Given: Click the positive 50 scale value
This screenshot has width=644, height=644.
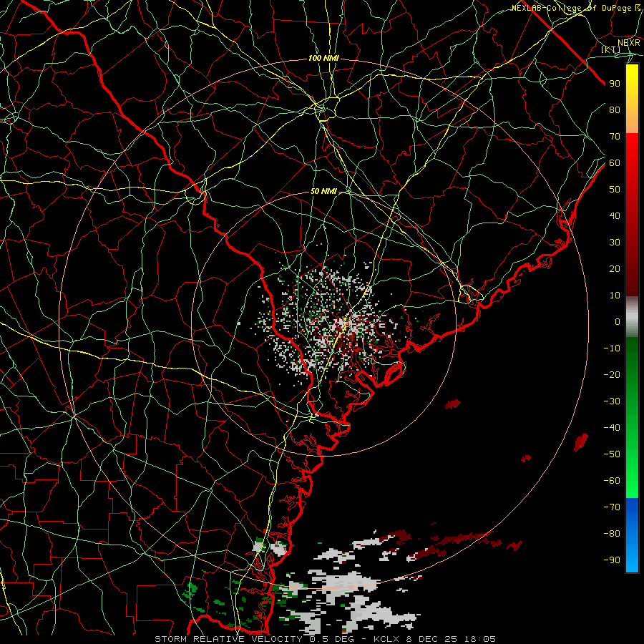Looking at the screenshot, I should (615, 190).
